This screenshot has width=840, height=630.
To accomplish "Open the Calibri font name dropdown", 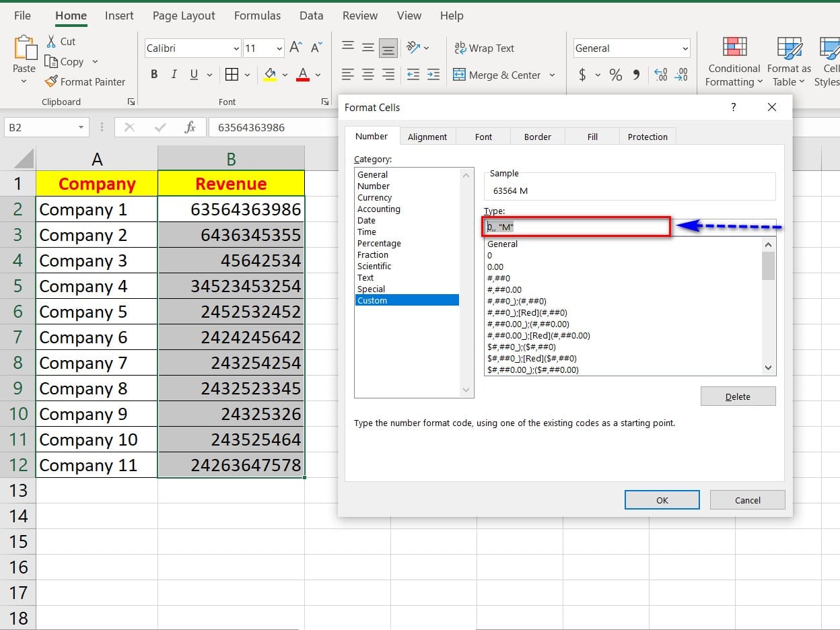I will pyautogui.click(x=236, y=48).
